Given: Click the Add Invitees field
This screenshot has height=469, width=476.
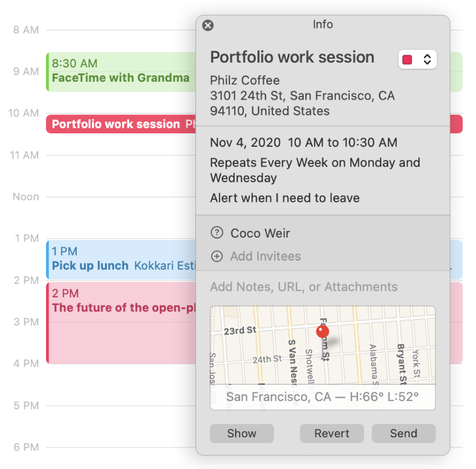Looking at the screenshot, I should 265,256.
